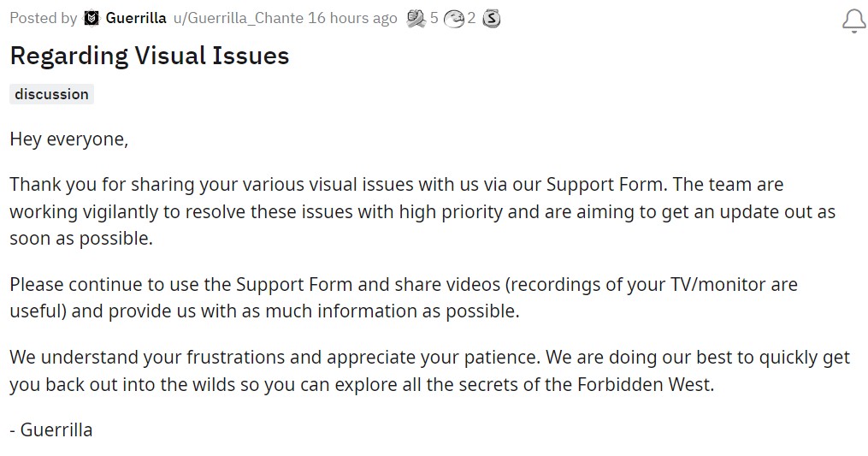The image size is (868, 456).
Task: Click the "Regarding Visual Issues" post title
Action: [150, 56]
